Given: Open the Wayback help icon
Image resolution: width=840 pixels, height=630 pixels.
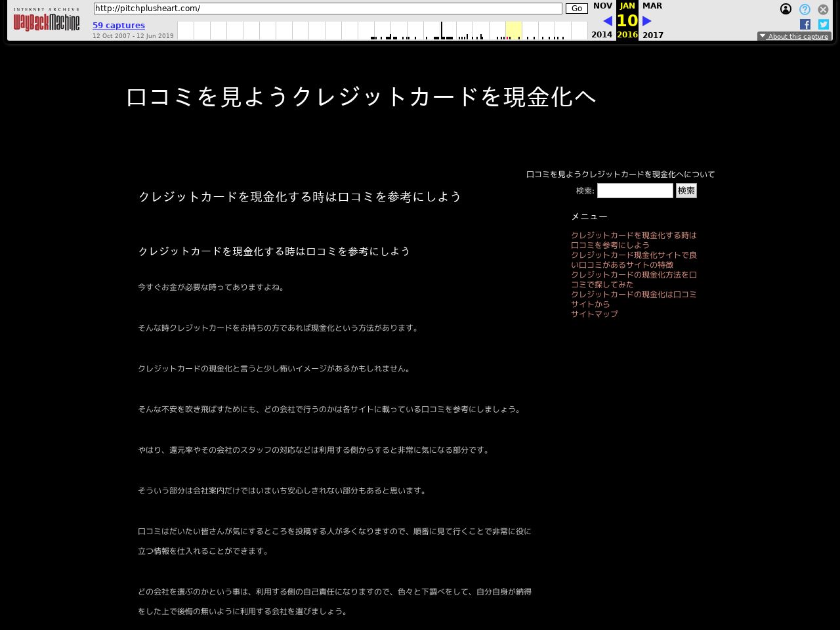Looking at the screenshot, I should (x=805, y=9).
